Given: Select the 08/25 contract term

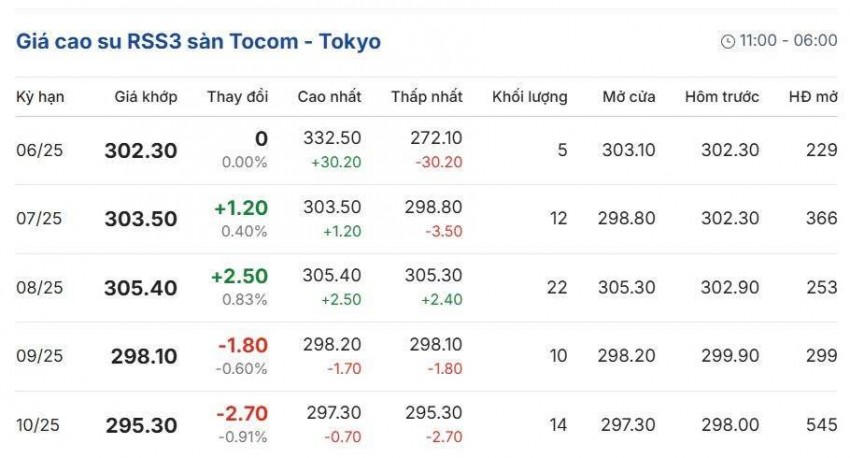Looking at the screenshot, I should (x=40, y=288).
